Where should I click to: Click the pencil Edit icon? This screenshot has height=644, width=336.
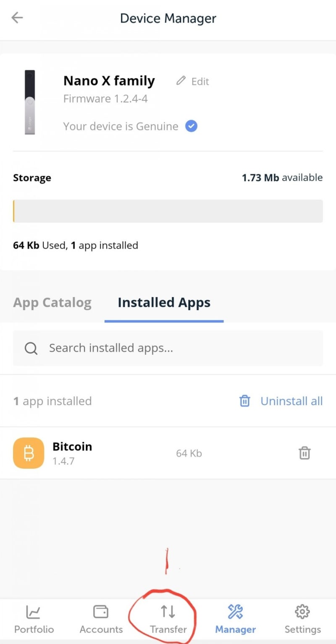(x=181, y=81)
